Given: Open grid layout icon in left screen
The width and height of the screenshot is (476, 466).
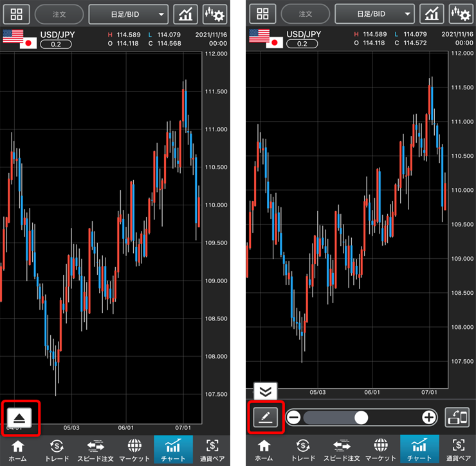Looking at the screenshot, I should (x=16, y=14).
